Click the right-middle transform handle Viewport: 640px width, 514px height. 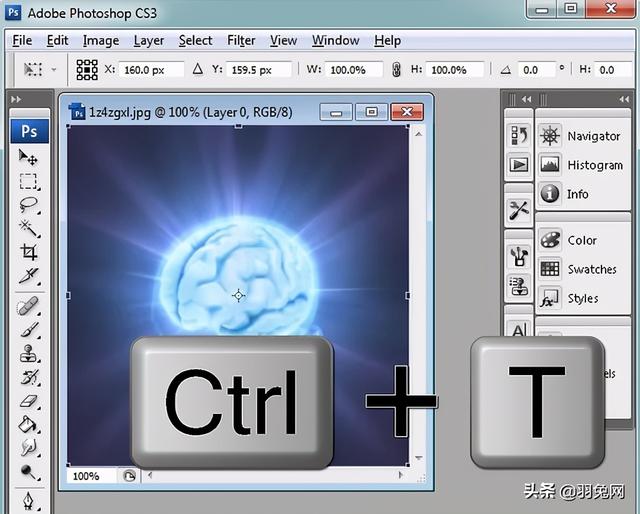click(408, 295)
